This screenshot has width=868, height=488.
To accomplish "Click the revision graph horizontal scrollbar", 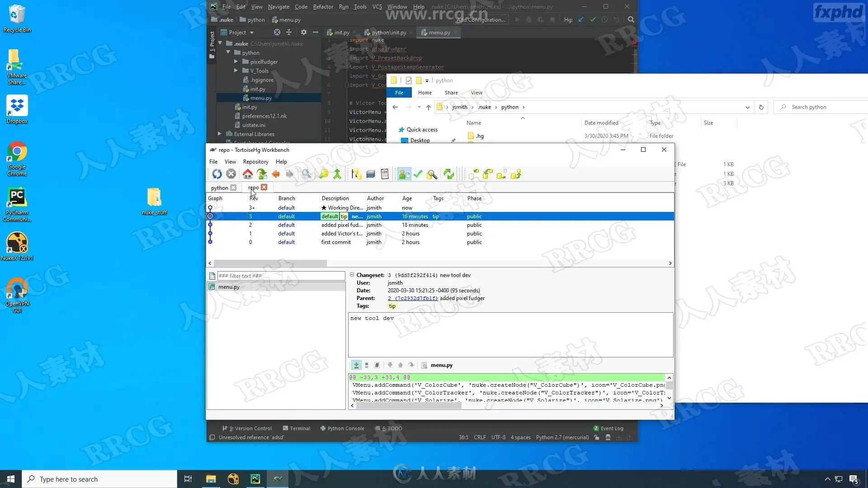I will [270, 263].
